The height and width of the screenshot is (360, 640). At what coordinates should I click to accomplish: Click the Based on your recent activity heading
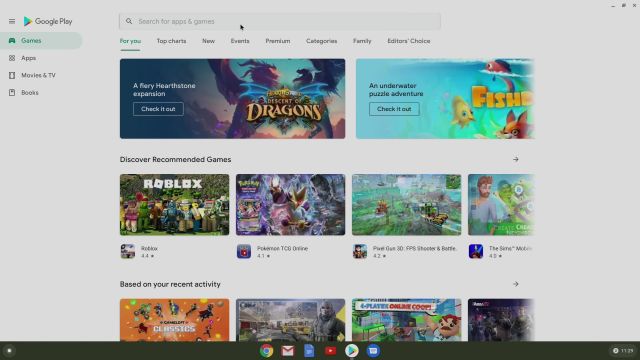[170, 284]
